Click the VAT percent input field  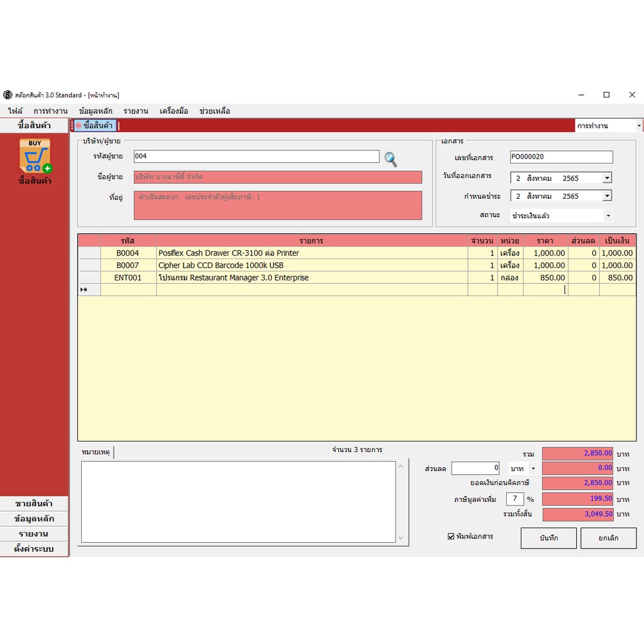[515, 499]
